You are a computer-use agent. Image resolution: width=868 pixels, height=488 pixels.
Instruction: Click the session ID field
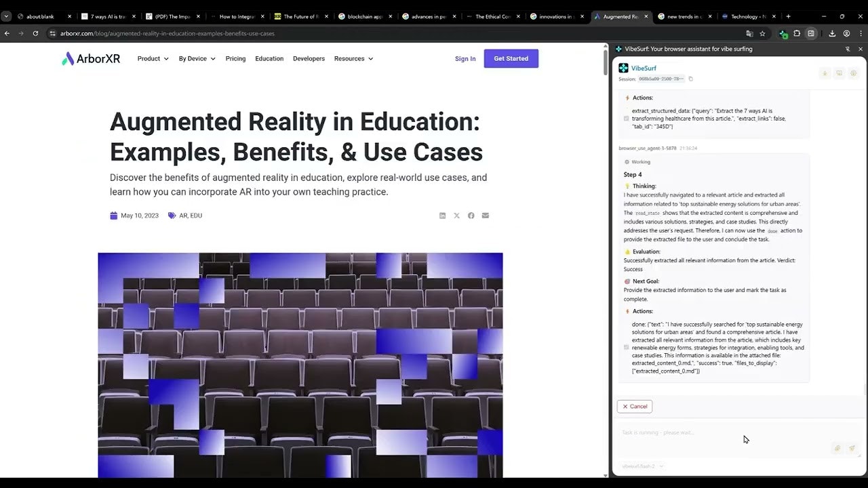pos(661,79)
